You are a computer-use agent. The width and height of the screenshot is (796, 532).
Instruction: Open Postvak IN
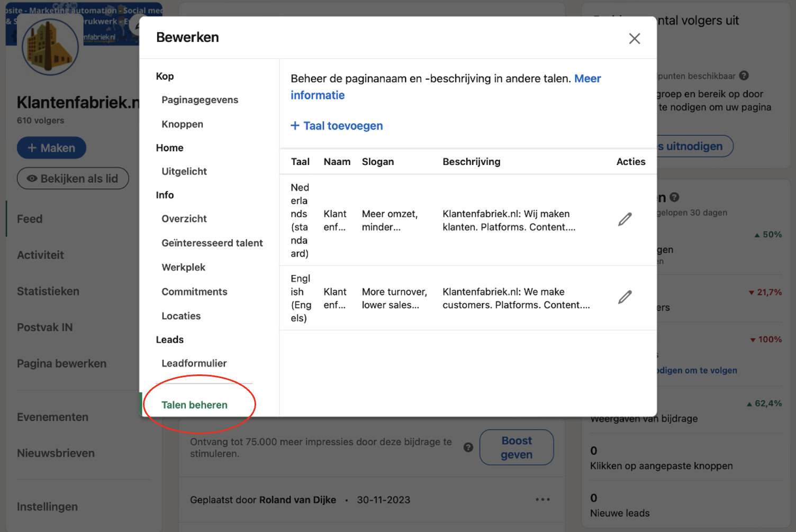click(45, 327)
